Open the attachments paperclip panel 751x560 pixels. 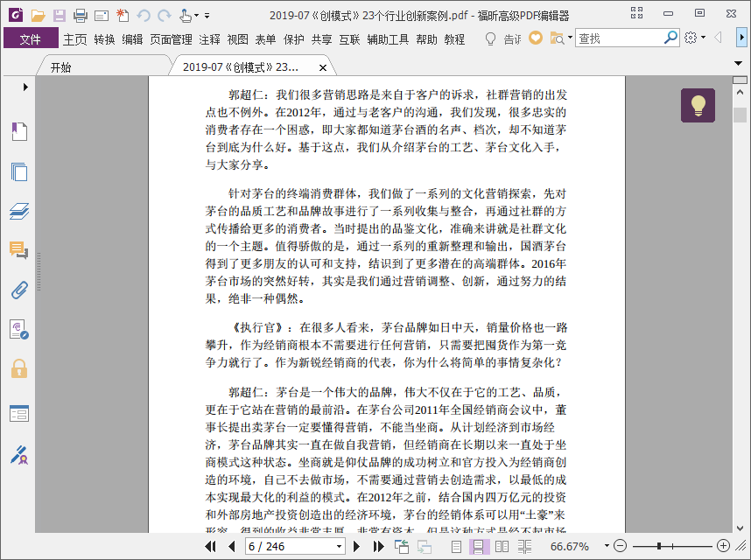pos(19,290)
